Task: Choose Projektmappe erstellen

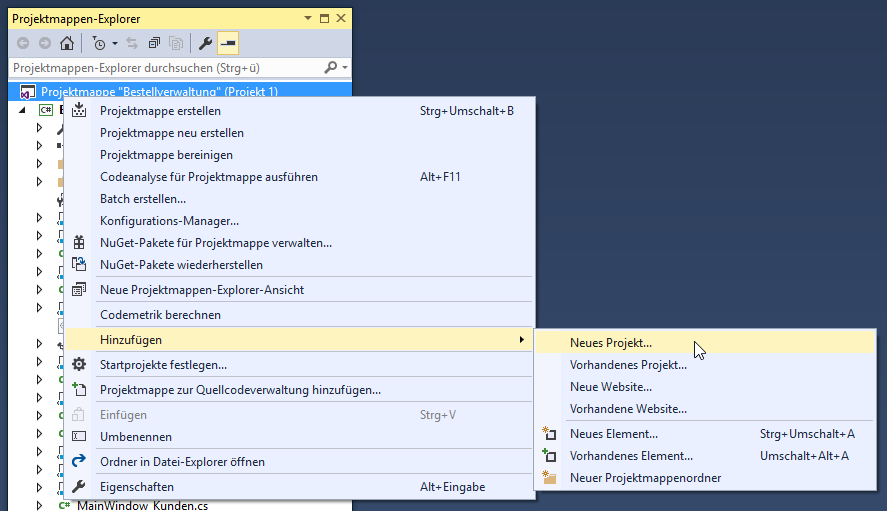Action: click(299, 111)
